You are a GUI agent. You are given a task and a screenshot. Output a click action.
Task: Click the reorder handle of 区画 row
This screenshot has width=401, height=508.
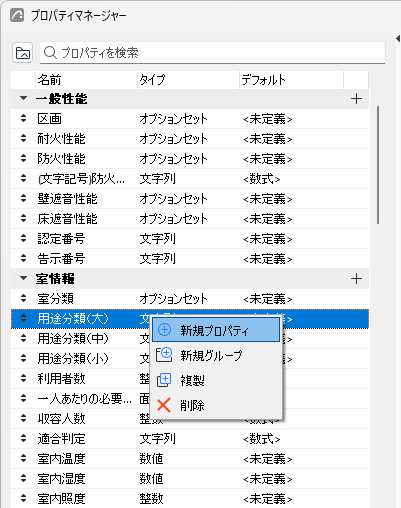coord(23,118)
